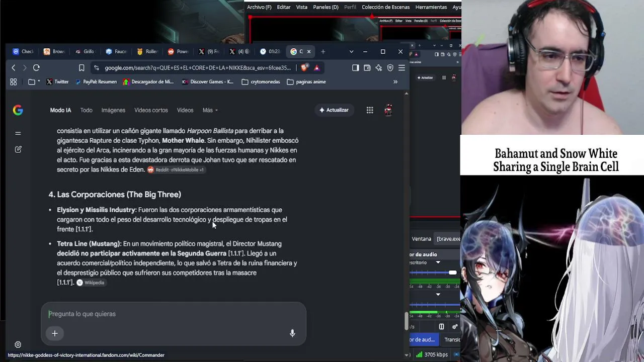Reload the Google search page
Image resolution: width=644 pixels, height=362 pixels.
[x=36, y=68]
